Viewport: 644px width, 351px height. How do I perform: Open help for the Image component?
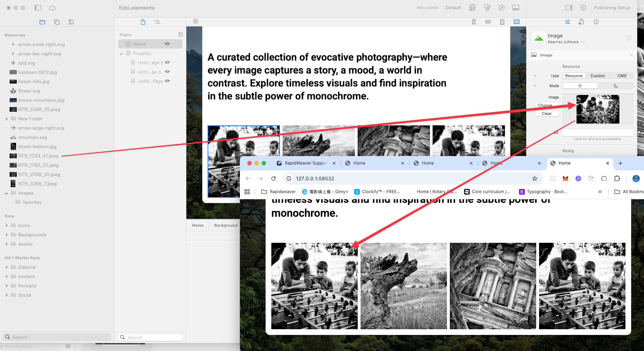(629, 38)
